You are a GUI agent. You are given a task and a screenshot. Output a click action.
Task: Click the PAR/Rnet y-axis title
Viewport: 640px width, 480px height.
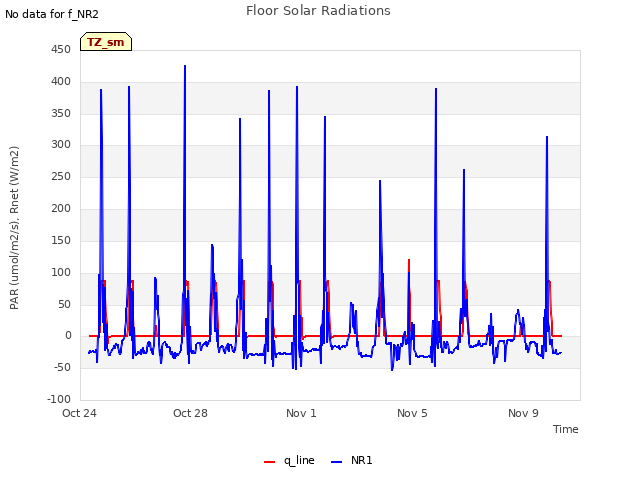point(14,228)
